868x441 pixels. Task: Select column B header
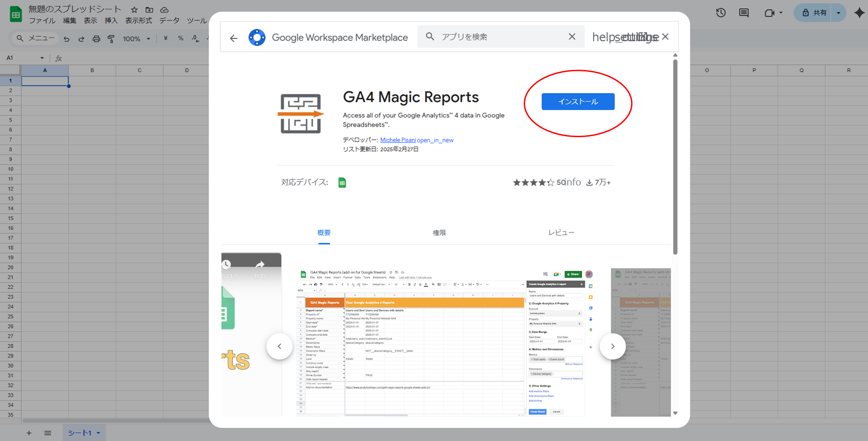tap(92, 70)
